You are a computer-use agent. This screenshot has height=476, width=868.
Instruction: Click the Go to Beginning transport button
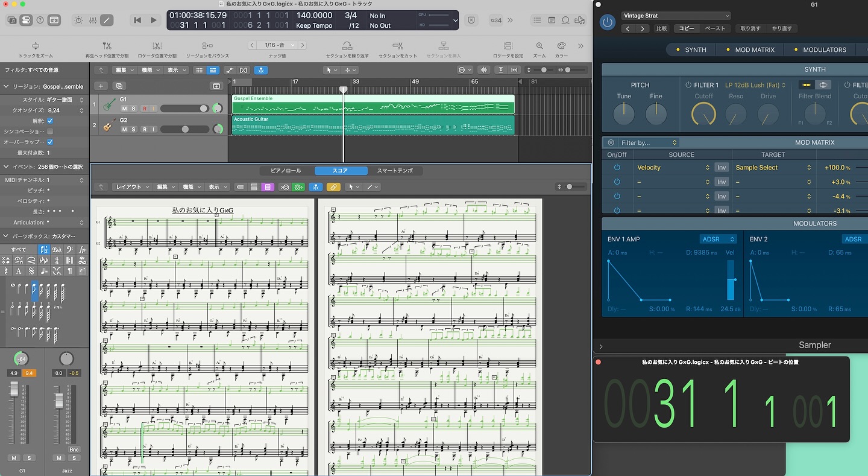click(137, 20)
